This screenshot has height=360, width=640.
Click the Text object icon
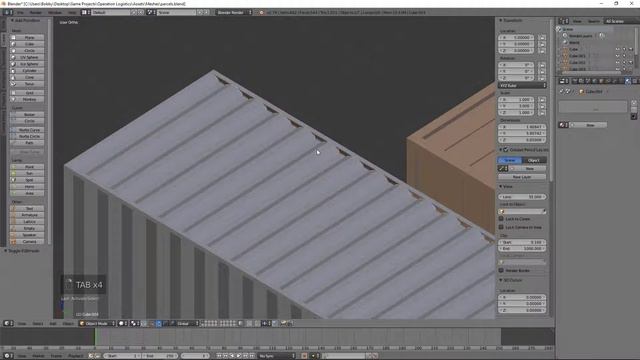click(13, 209)
